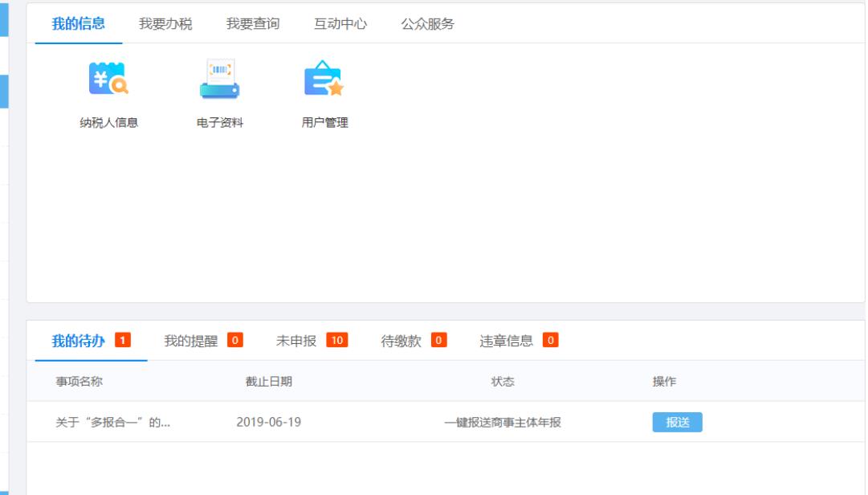The image size is (868, 495).
Task: Switch to the 待缴款 tab
Action: pyautogui.click(x=401, y=341)
